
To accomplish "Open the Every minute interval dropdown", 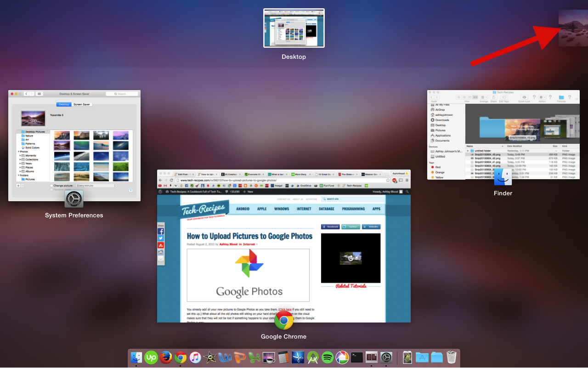I will [x=96, y=186].
